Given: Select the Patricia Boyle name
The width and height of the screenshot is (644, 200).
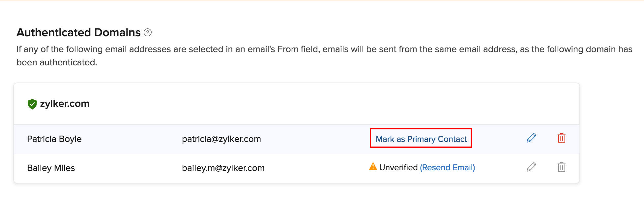Looking at the screenshot, I should click(x=54, y=139).
